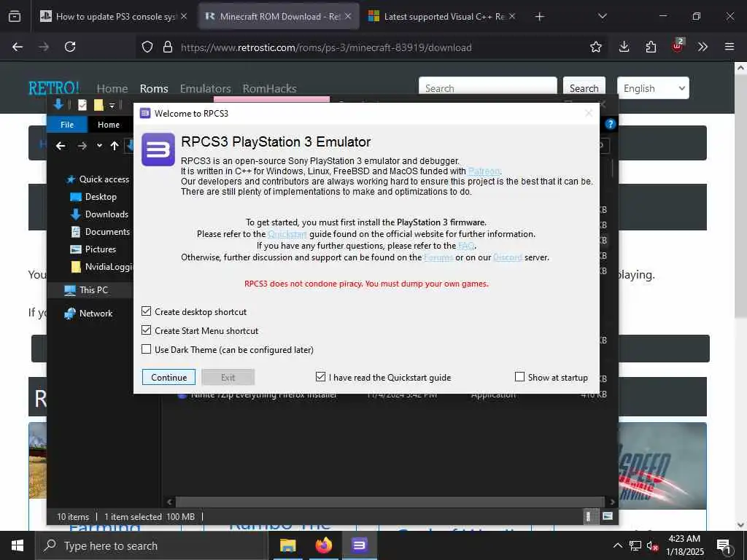Uncheck Create Start Menu shortcut checkbox
The image size is (747, 560).
tap(146, 330)
